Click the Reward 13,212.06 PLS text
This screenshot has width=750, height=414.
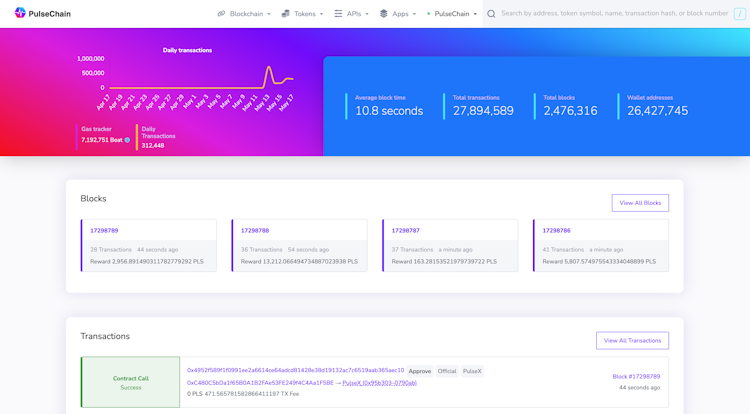(x=299, y=261)
